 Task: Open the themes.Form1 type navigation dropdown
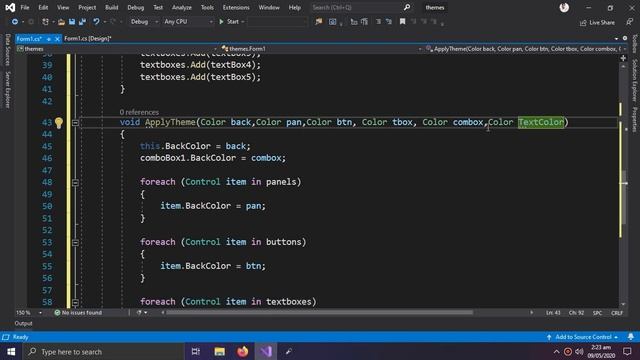coord(321,49)
